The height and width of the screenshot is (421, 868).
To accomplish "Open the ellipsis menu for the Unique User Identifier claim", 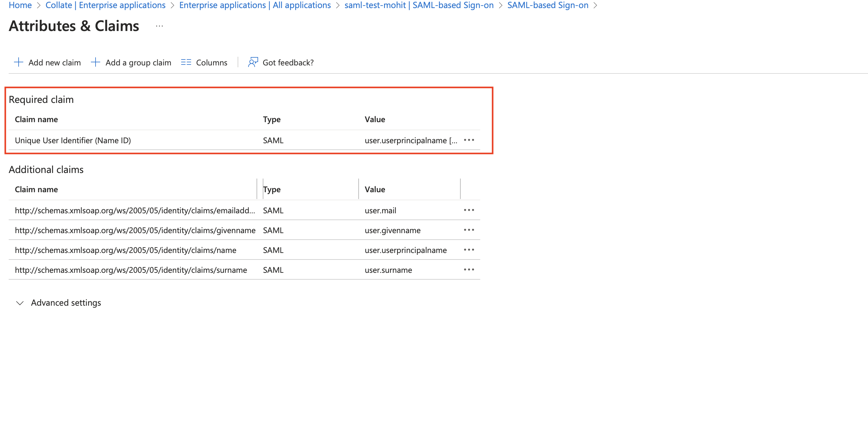I will tap(469, 140).
